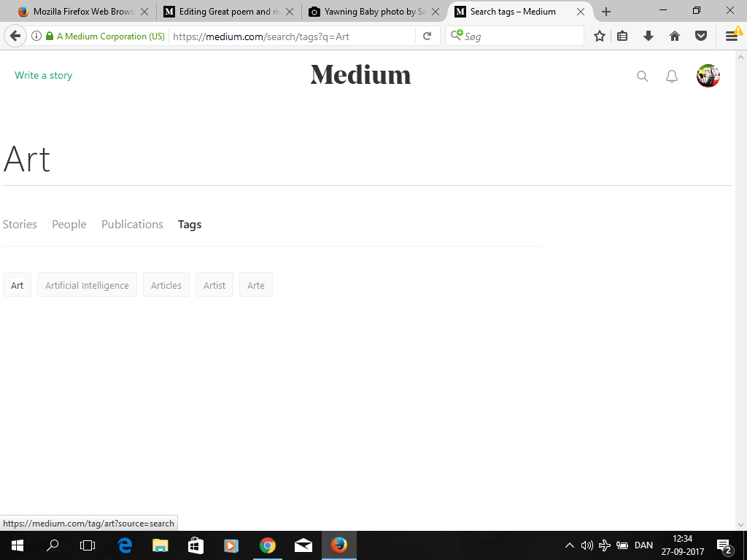Switch to the Publications search tab
747x560 pixels.
(x=132, y=224)
